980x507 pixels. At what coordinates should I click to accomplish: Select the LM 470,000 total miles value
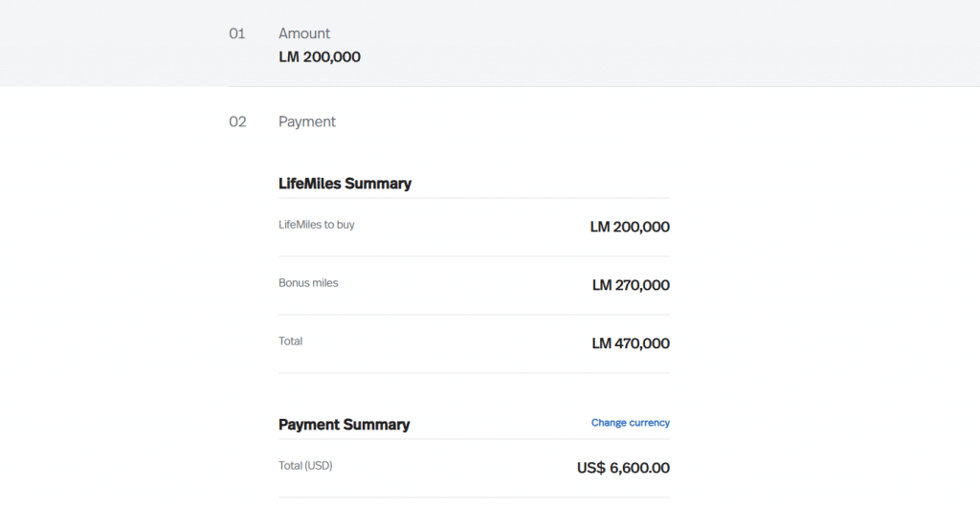(x=631, y=343)
